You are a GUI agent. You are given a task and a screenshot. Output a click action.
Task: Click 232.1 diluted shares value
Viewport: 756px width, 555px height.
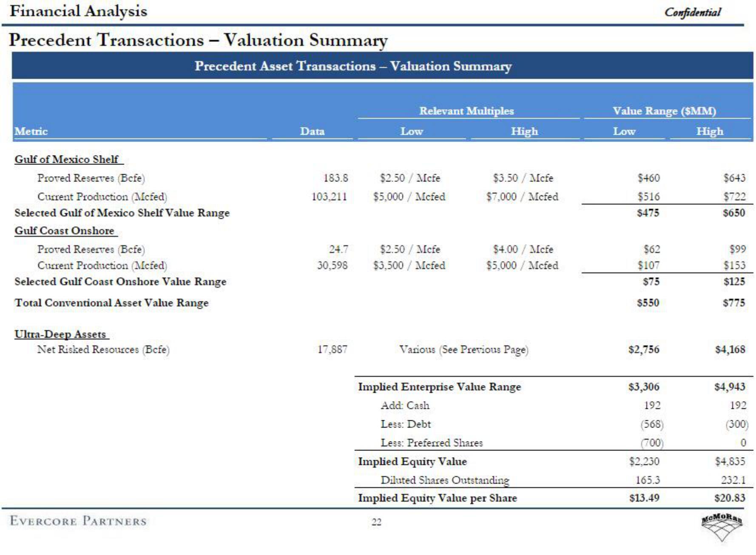click(733, 480)
